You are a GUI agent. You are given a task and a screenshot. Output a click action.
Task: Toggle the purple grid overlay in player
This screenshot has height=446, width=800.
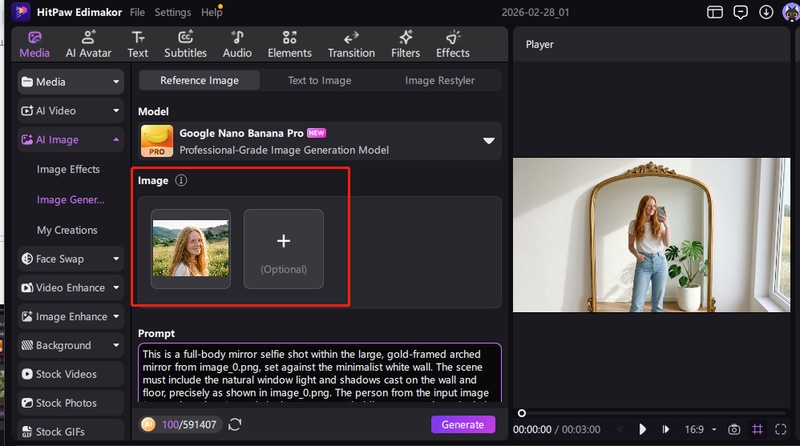pos(759,429)
